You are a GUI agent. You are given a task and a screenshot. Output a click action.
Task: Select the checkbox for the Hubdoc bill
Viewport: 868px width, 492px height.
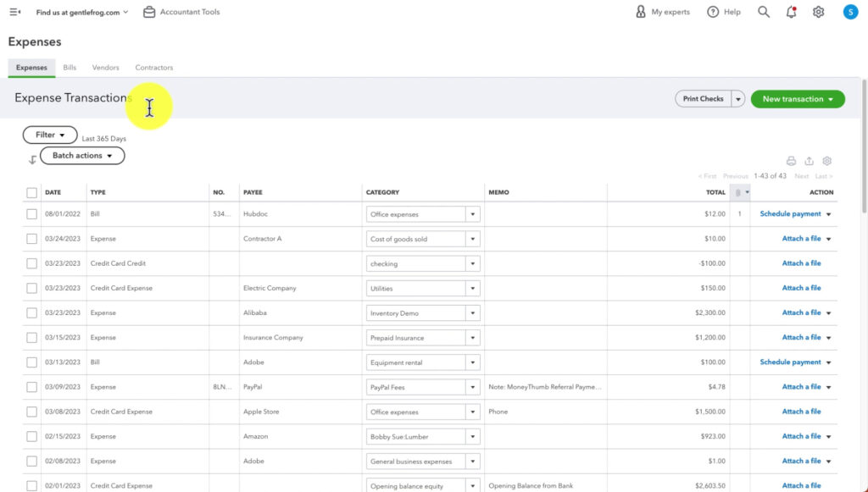point(31,213)
